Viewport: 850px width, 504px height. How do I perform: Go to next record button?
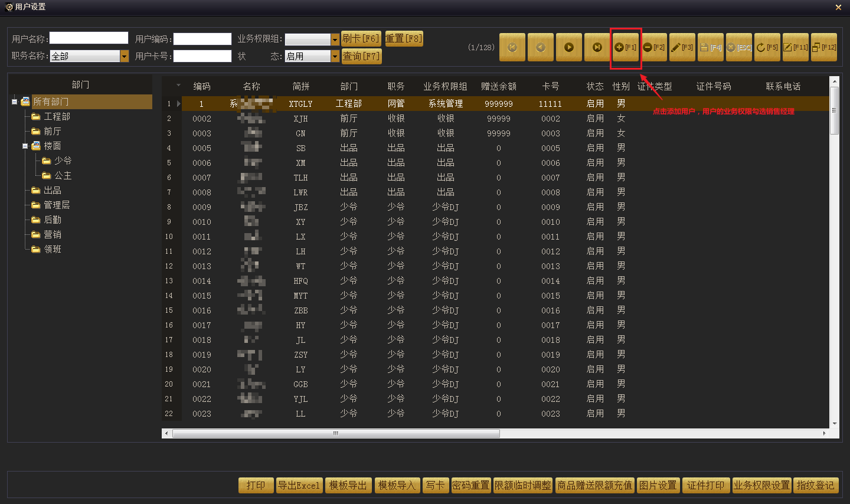coord(569,47)
